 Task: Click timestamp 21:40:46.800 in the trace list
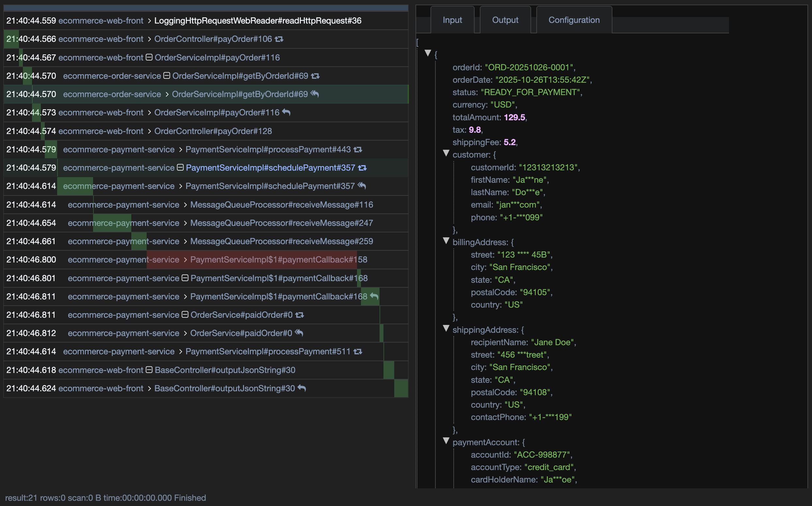(31, 260)
